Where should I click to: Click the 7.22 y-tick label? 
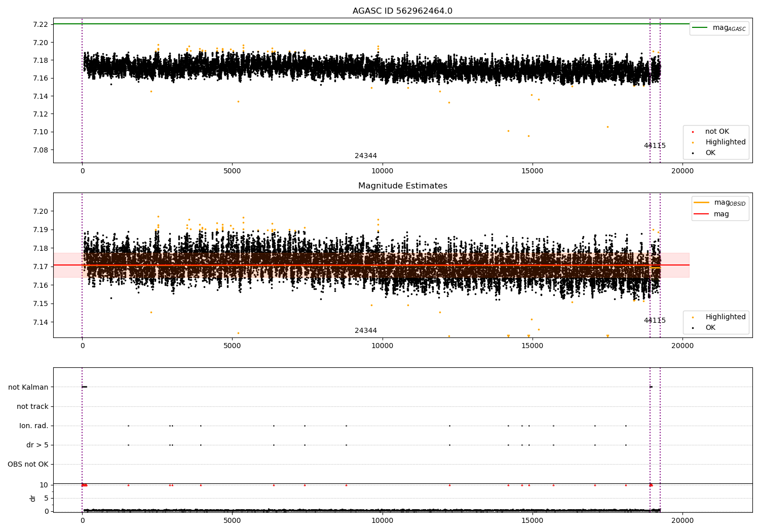click(40, 24)
